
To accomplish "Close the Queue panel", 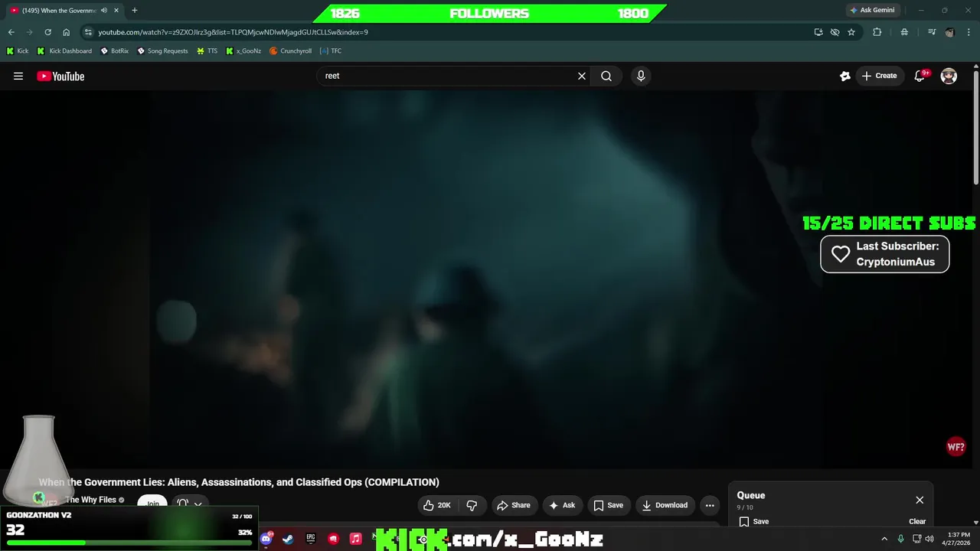I will coord(920,500).
